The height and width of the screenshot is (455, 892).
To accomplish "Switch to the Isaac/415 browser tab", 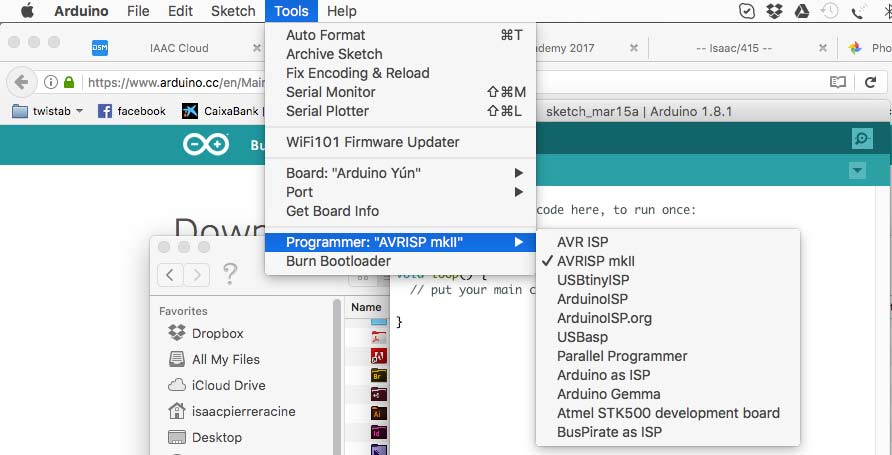I will click(x=734, y=48).
